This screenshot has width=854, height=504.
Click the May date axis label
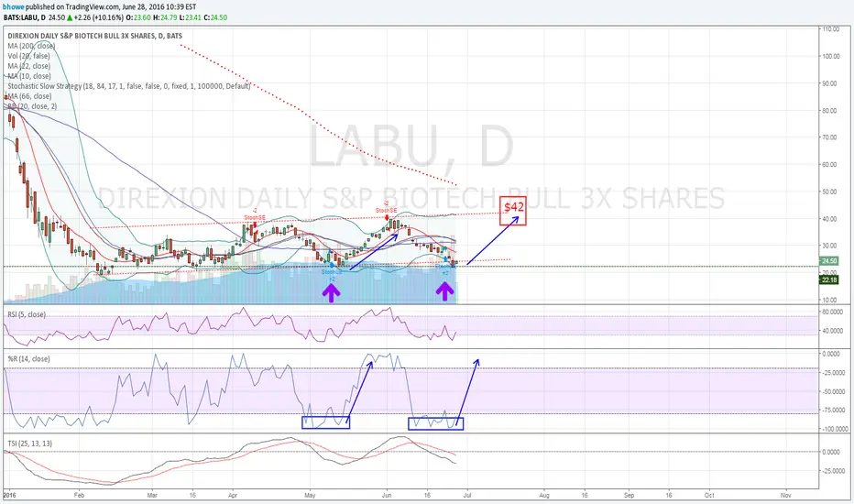coord(310,495)
